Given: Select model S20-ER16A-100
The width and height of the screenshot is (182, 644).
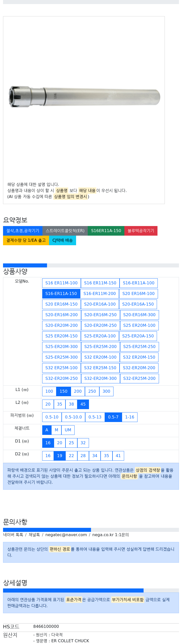Looking at the screenshot, I should 100,304.
